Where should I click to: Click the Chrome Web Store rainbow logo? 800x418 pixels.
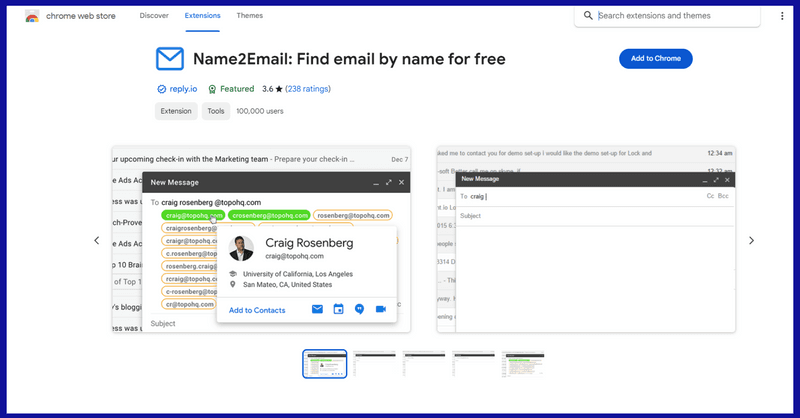pyautogui.click(x=32, y=17)
